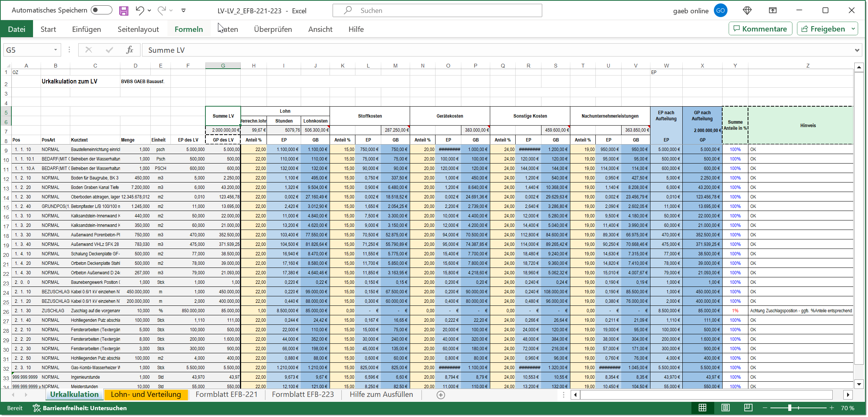The width and height of the screenshot is (868, 417).
Task: Click the Normal view grid icon
Action: 702,408
